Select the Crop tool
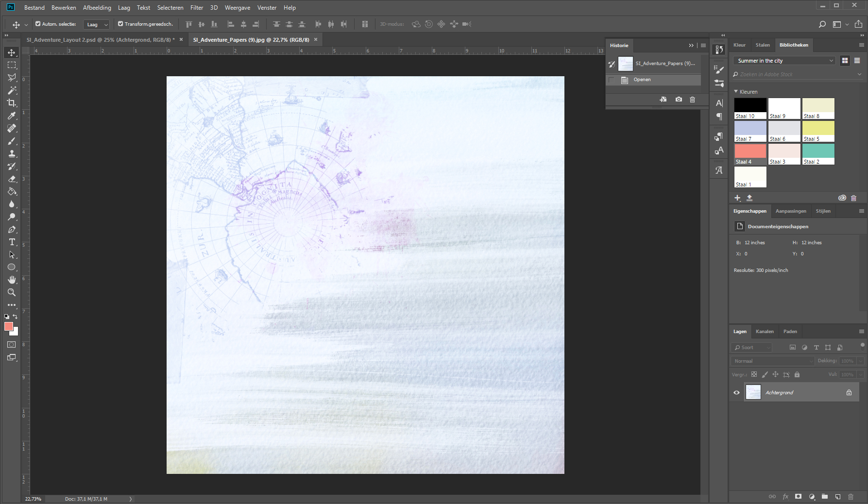868x504 pixels. coord(12,103)
